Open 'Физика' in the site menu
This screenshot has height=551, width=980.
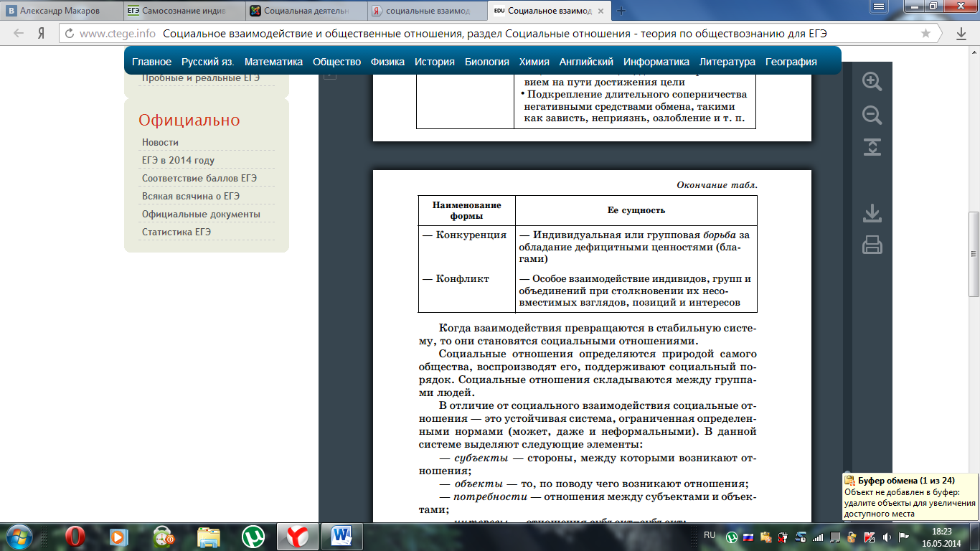tap(387, 62)
